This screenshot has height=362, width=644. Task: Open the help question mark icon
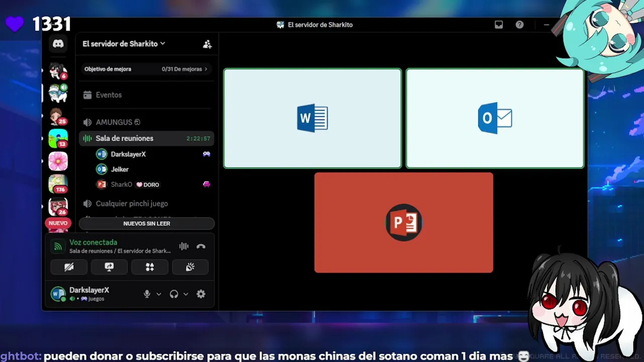point(520,25)
